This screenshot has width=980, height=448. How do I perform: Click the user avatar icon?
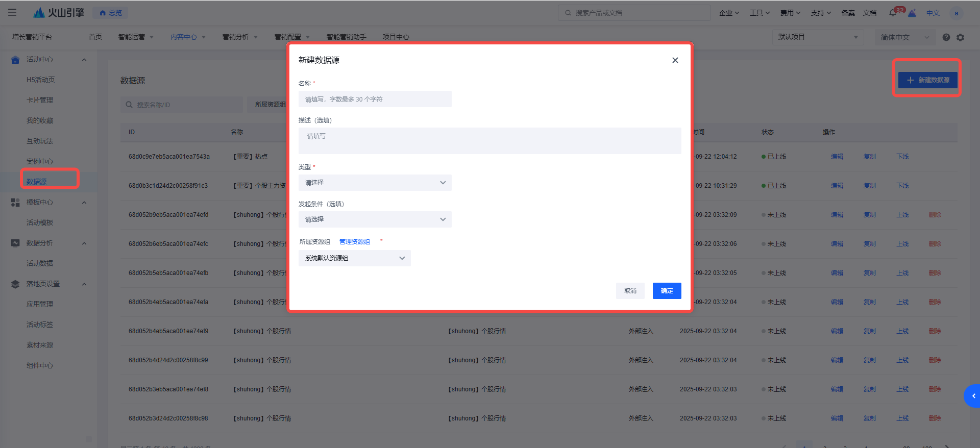[956, 13]
